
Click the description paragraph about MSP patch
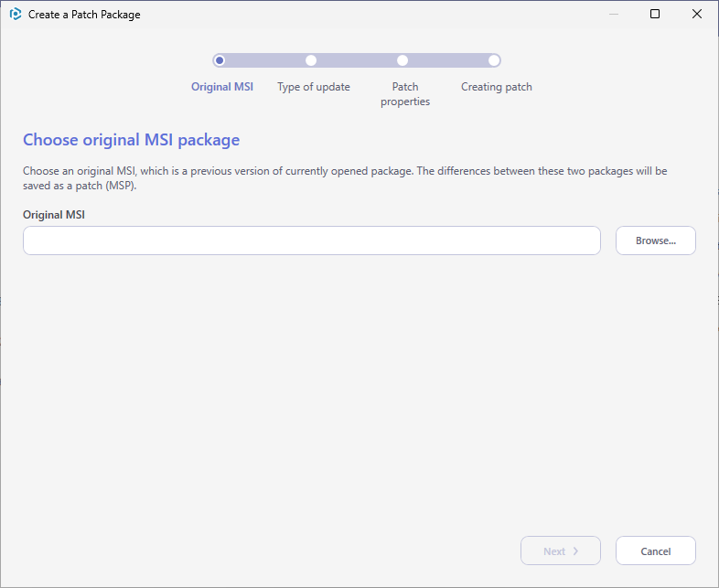point(345,178)
